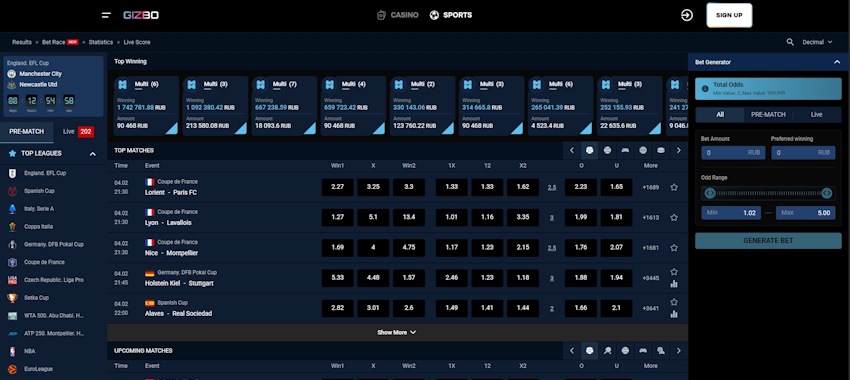Open Live Score in the top menu
Screen dimensions: 850x380
(137, 42)
